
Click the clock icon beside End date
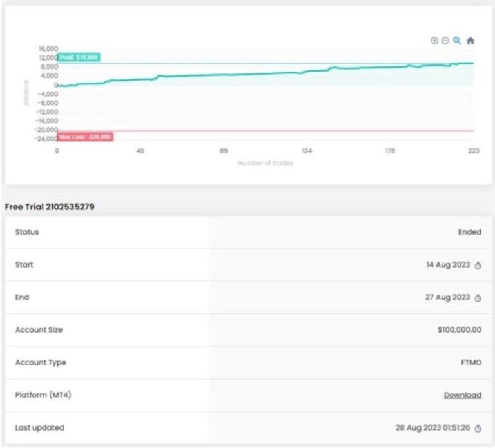click(x=478, y=298)
